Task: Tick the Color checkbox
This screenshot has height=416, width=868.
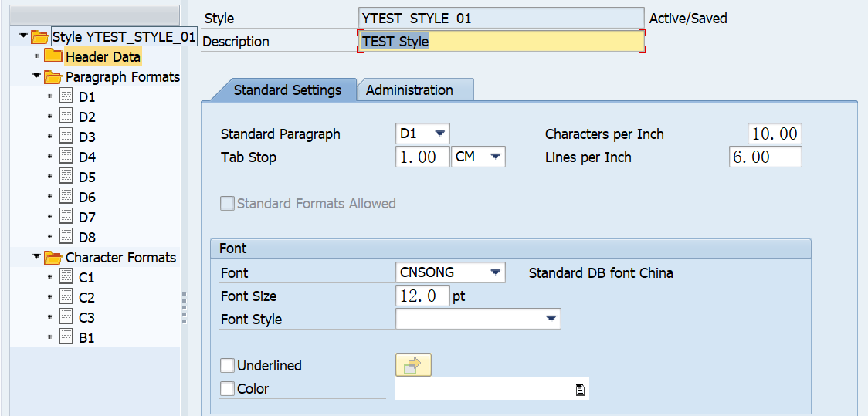Action: [228, 389]
